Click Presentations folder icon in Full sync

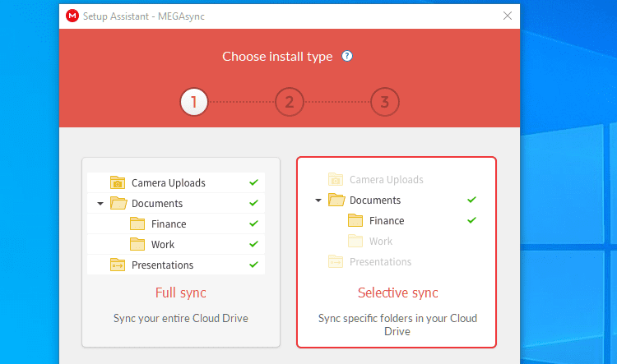click(x=118, y=265)
